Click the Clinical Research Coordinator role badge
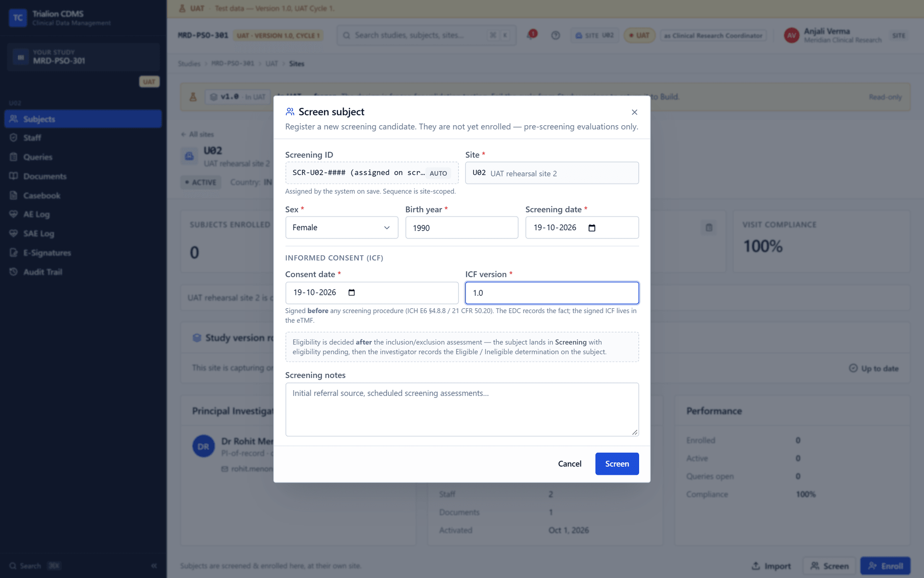 tap(713, 35)
